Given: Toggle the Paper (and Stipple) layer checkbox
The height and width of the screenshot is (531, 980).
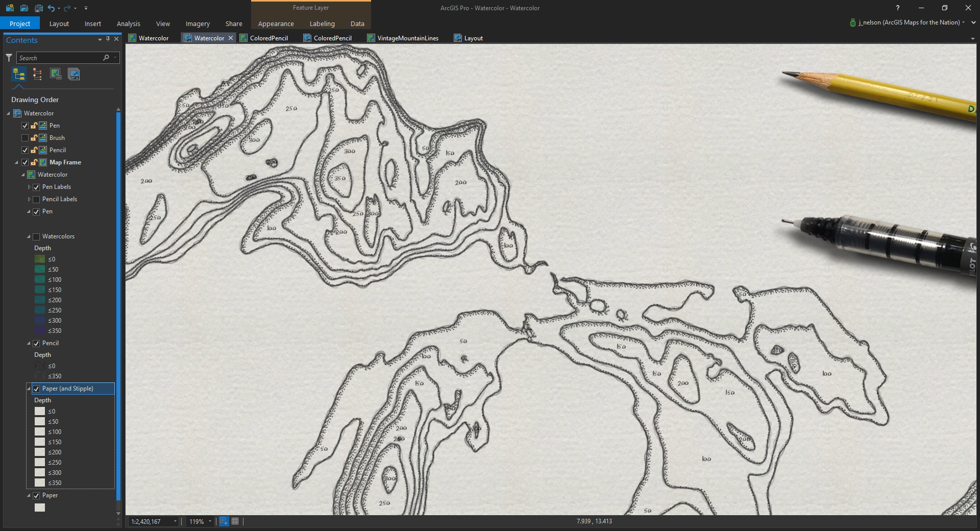Looking at the screenshot, I should [36, 389].
